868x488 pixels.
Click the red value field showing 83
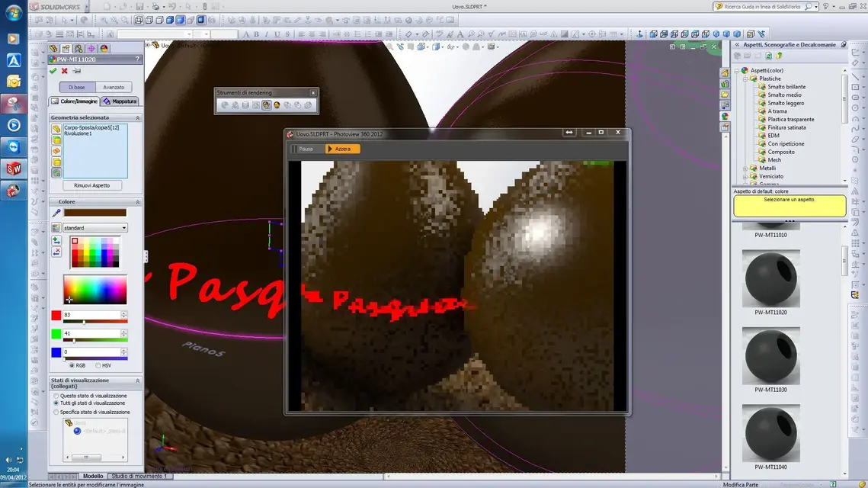(x=91, y=315)
